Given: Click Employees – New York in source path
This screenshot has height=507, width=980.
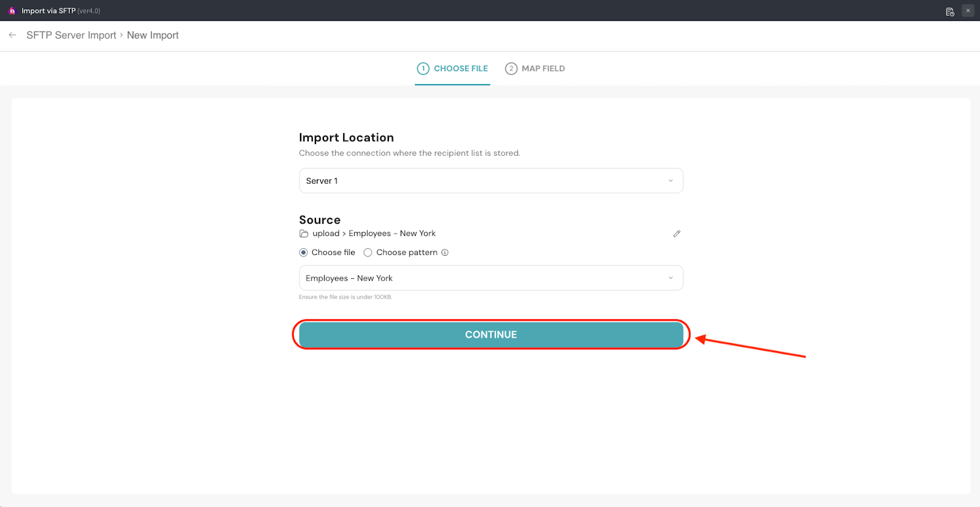Looking at the screenshot, I should click(392, 234).
